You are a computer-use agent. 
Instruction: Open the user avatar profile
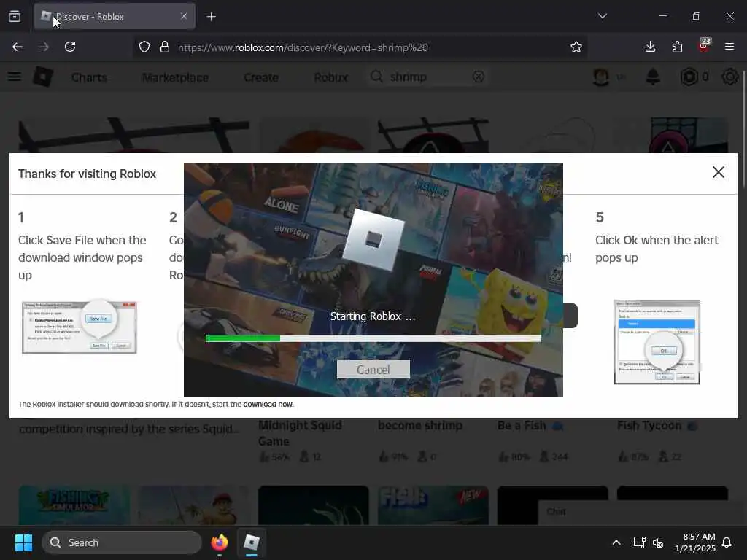(601, 77)
